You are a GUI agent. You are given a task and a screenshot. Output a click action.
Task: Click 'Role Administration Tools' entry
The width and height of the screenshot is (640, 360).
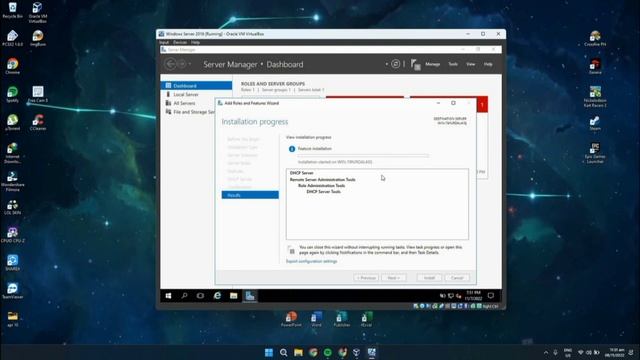(x=322, y=186)
